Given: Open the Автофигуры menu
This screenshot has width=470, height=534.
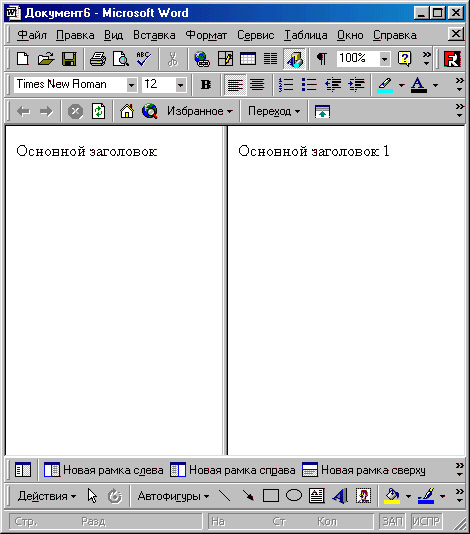Looking at the screenshot, I should [173, 496].
